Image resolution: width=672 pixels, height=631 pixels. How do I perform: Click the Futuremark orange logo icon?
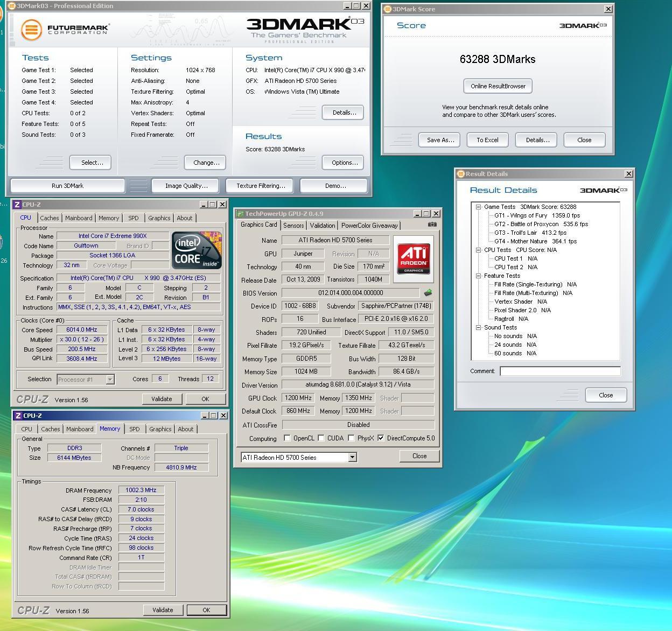click(31, 30)
